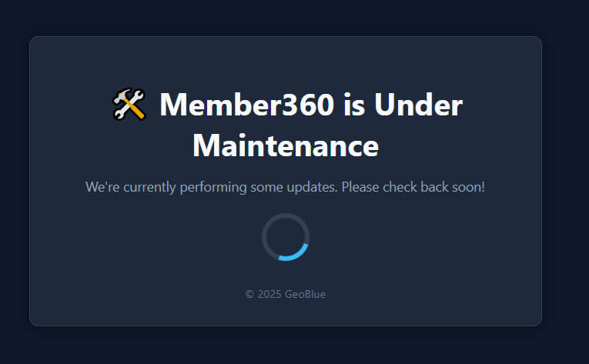This screenshot has height=364, width=589.
Task: Click the word performing in the subtitle
Action: (x=213, y=188)
